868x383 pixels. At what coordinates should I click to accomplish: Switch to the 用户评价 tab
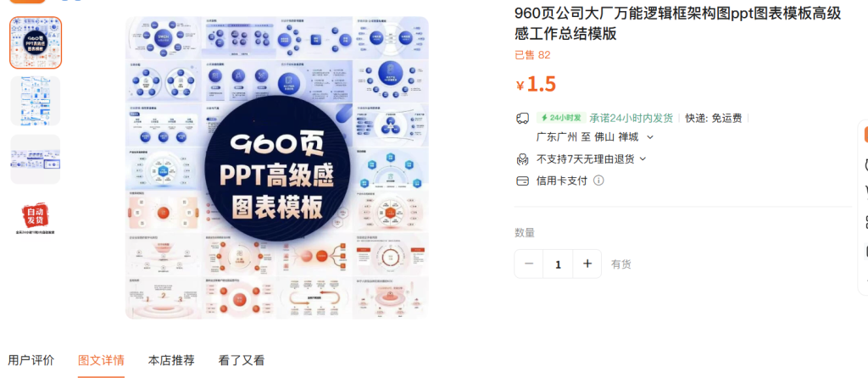31,361
